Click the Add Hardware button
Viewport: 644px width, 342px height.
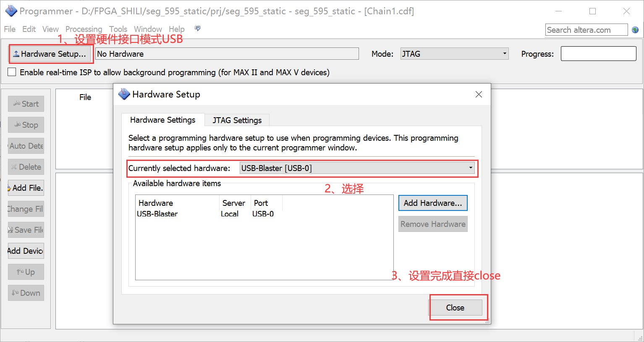432,203
